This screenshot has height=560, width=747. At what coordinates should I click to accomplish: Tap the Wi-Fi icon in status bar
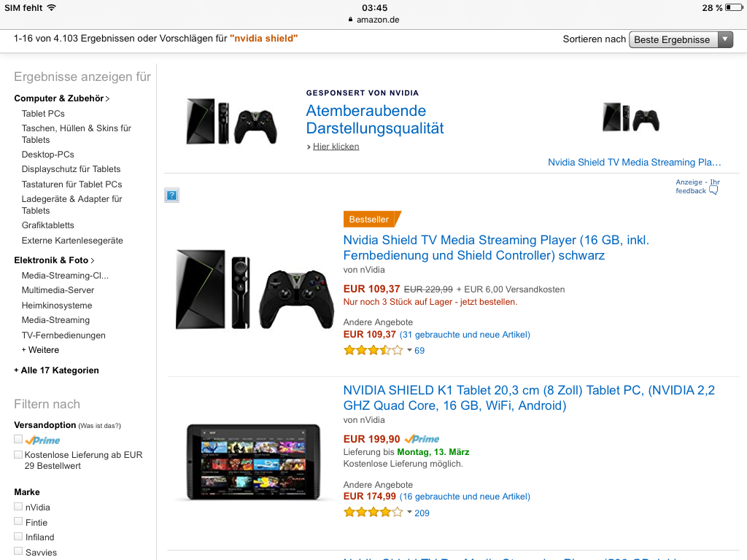point(52,7)
